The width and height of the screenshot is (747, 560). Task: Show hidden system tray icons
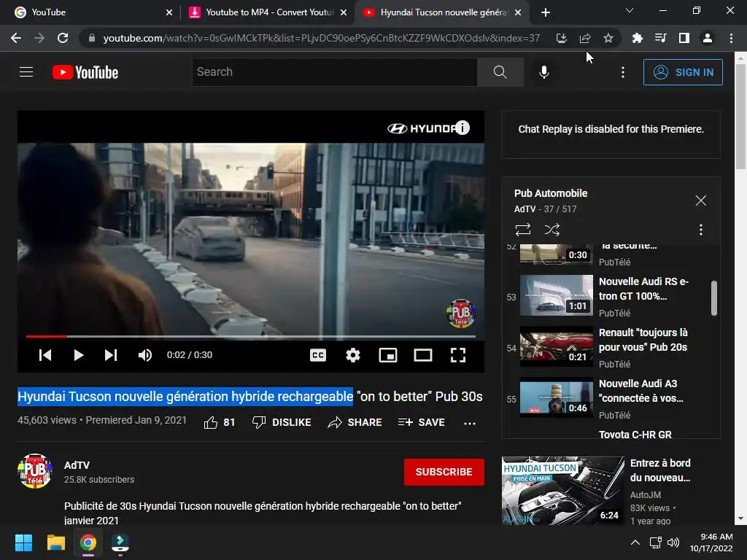coord(635,542)
